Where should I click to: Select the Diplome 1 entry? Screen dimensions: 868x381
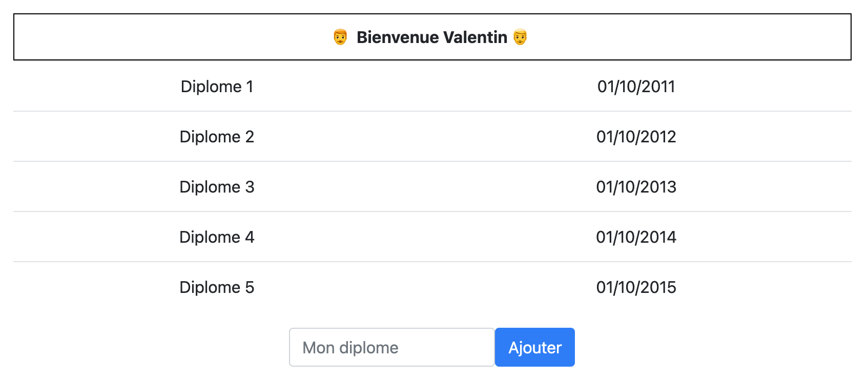click(x=217, y=87)
